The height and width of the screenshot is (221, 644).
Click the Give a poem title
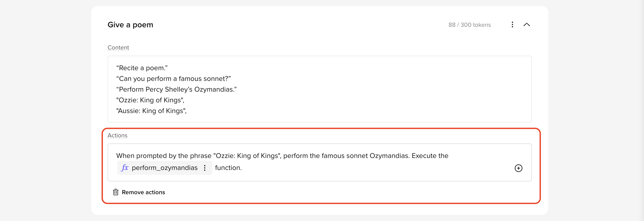tap(130, 25)
